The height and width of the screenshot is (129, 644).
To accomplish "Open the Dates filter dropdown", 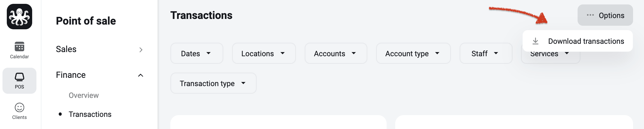I will (197, 53).
